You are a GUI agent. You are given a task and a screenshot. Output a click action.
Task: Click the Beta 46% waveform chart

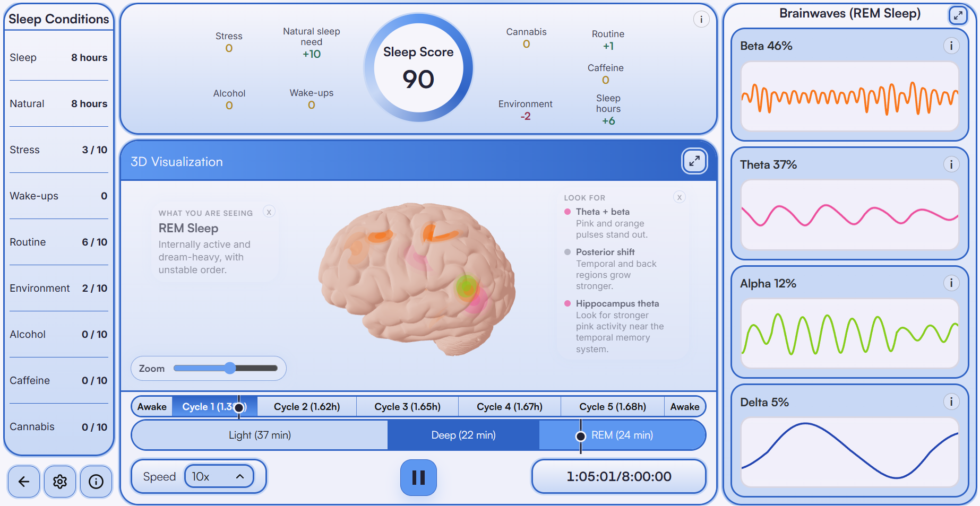(849, 97)
